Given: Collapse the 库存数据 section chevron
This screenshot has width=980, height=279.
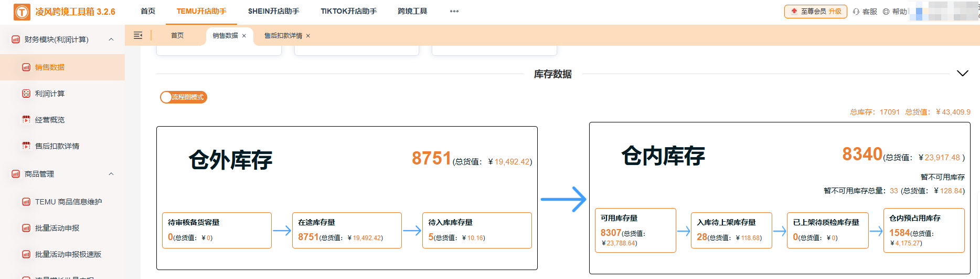Looking at the screenshot, I should 963,74.
